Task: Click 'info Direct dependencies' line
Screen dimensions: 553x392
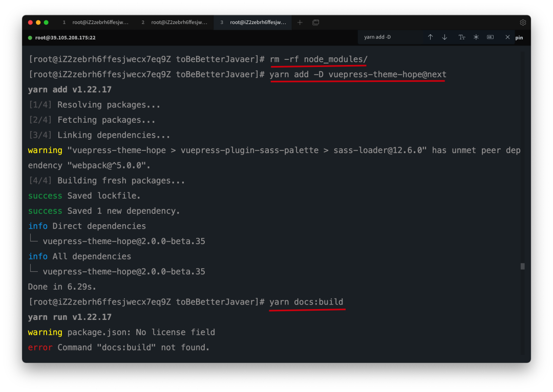Action: 87,226
